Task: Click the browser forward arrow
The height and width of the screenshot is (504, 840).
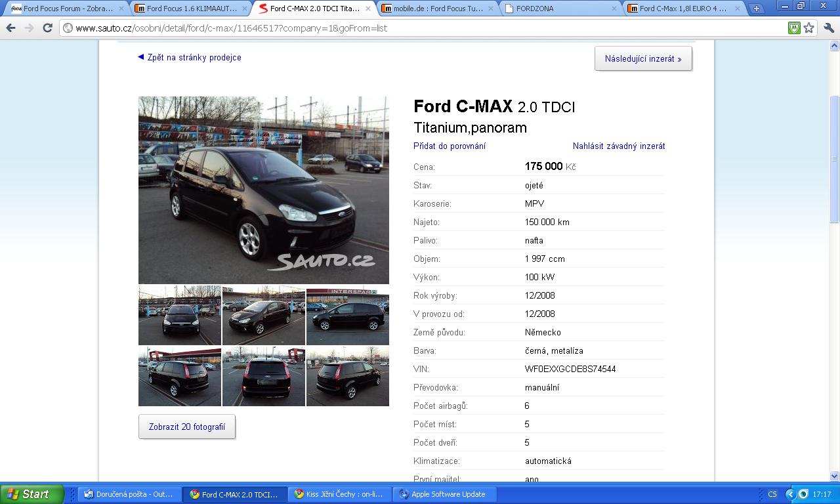Action: click(29, 28)
